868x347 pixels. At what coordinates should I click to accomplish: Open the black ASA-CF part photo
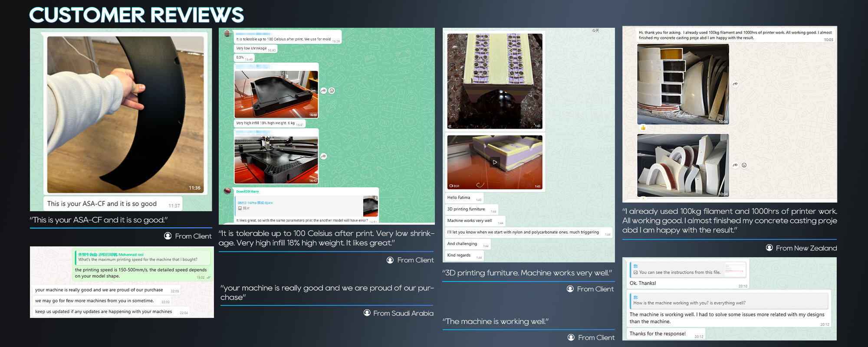point(125,114)
